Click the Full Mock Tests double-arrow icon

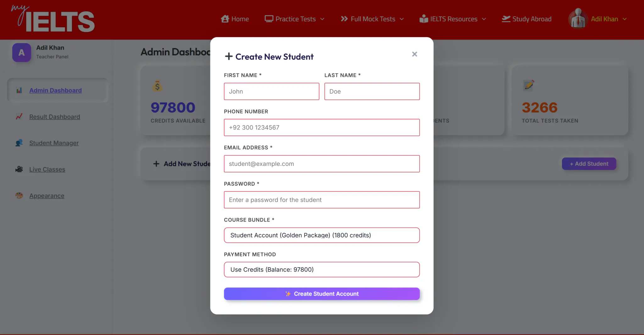click(344, 19)
